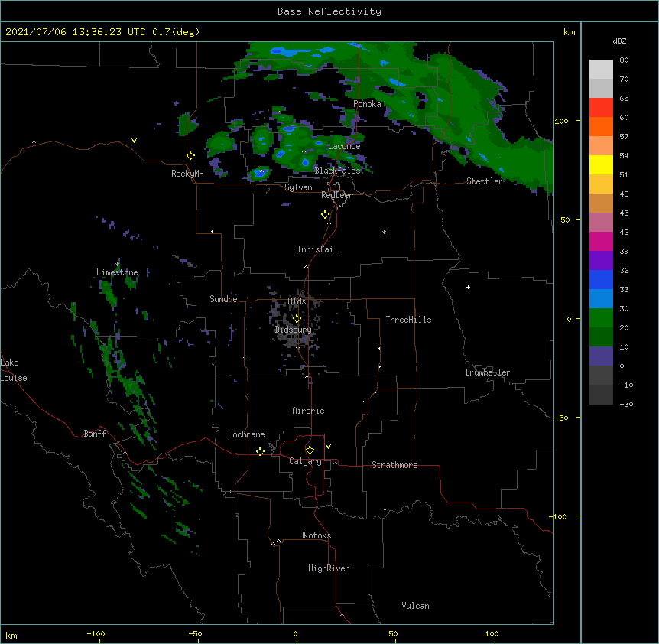Image resolution: width=659 pixels, height=644 pixels.
Task: Click the yellow diamond marker south of RedDeer
Action: tap(326, 215)
